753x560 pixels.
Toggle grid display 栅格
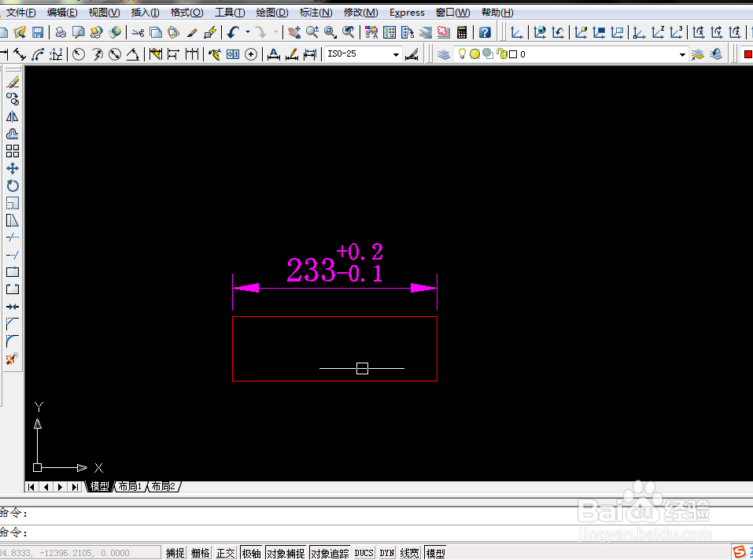[201, 553]
